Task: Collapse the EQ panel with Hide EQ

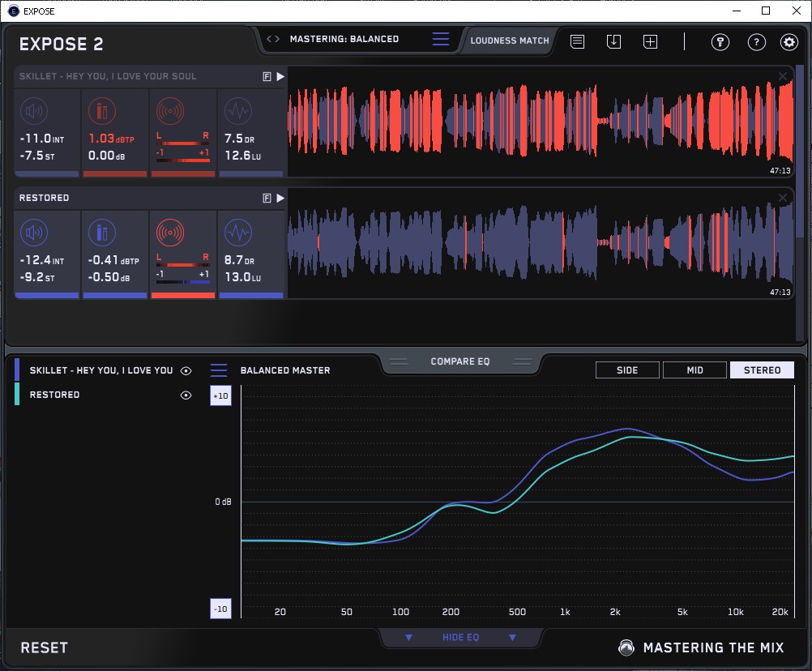Action: [x=460, y=638]
